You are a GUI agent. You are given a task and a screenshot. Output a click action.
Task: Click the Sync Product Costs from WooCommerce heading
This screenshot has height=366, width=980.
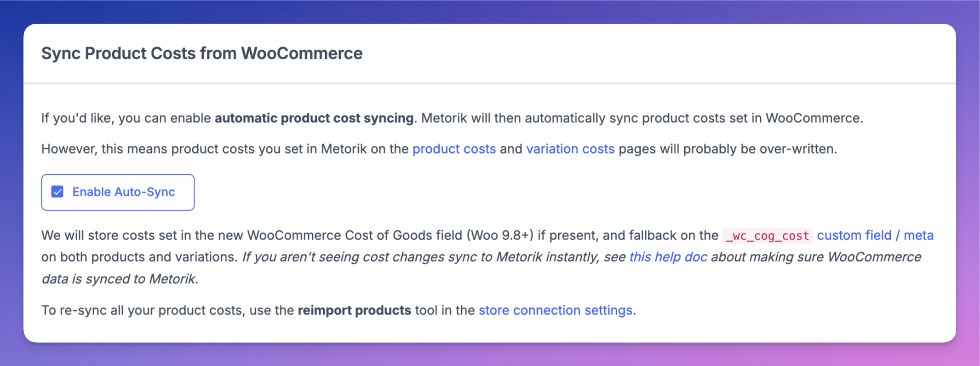[x=202, y=53]
